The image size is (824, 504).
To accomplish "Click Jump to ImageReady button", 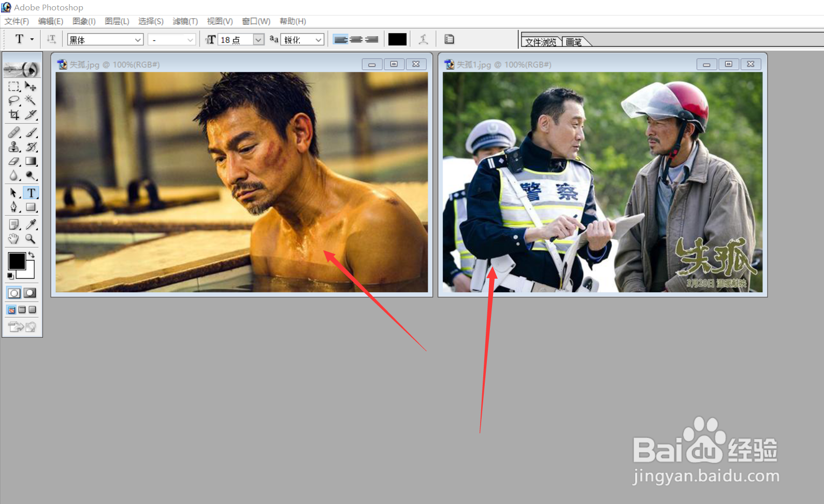I will tap(22, 327).
